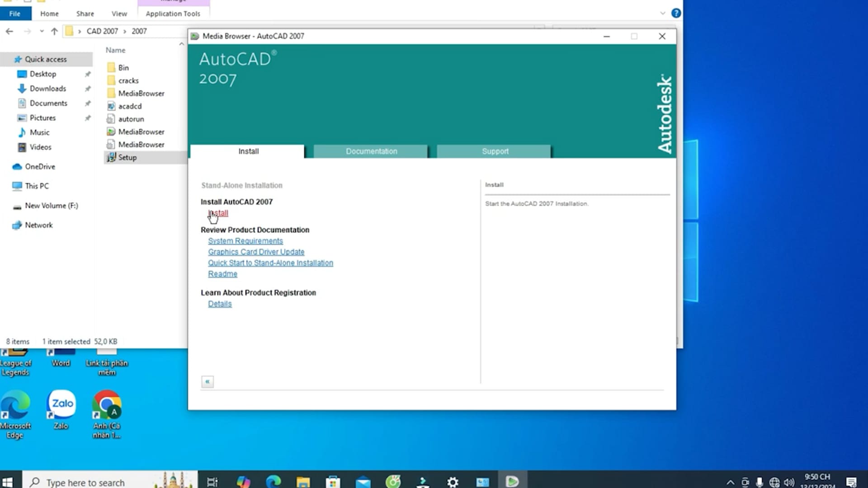
Task: Select This PC in the navigation pane
Action: click(x=37, y=186)
